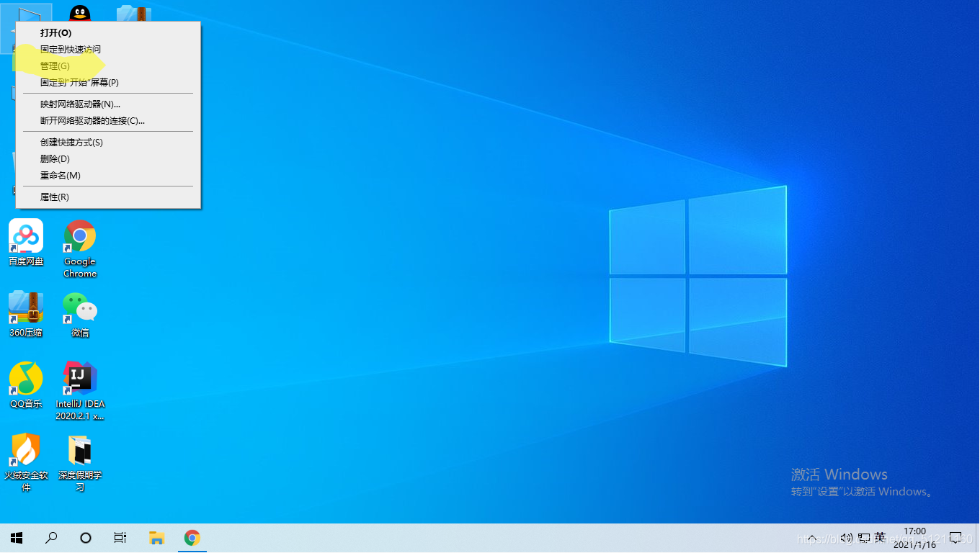Viewport: 980px width, 553px height.
Task: Open the Action Center notifications icon
Action: tap(955, 538)
